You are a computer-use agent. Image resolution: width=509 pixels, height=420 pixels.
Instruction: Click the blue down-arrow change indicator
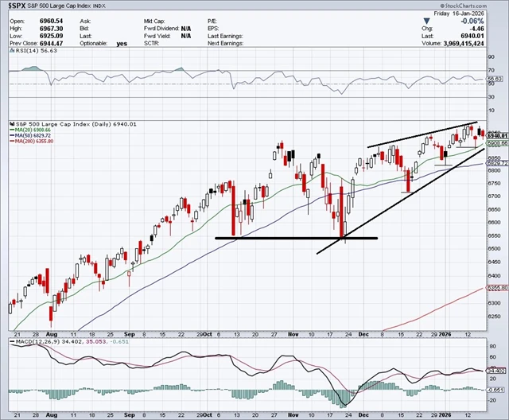tap(427, 21)
